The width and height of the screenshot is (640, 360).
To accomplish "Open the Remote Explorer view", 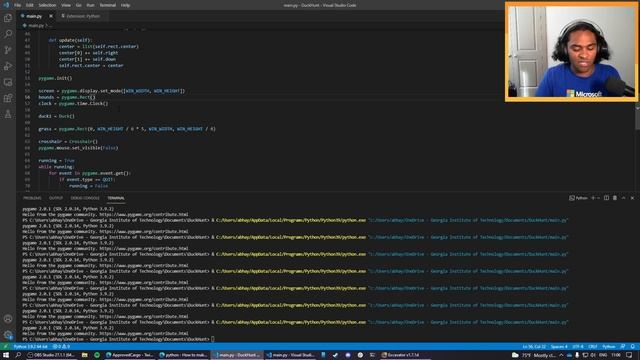I will pyautogui.click(x=8, y=82).
